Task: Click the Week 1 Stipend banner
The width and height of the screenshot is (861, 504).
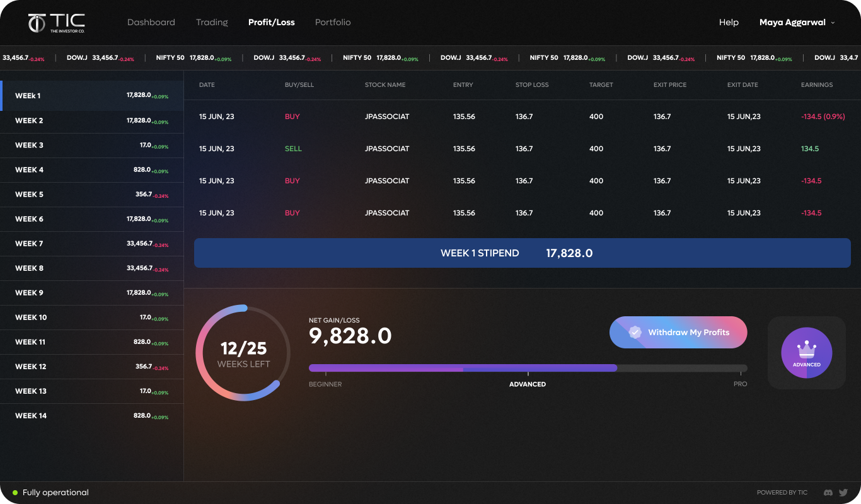Action: [522, 253]
